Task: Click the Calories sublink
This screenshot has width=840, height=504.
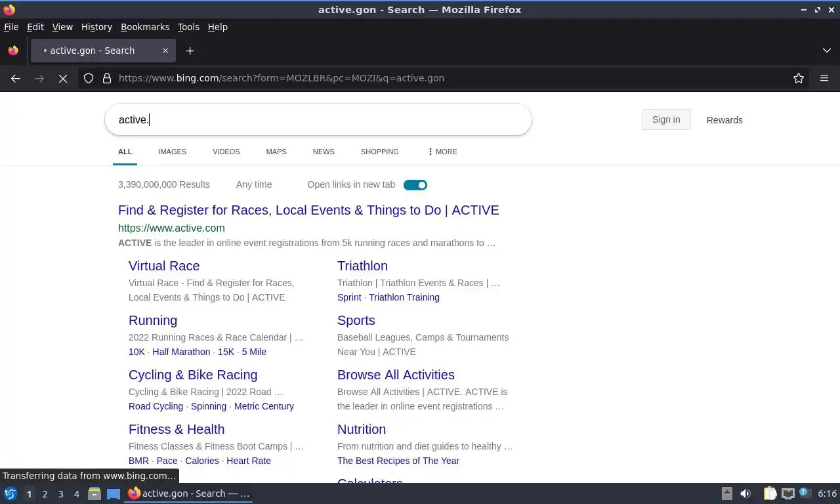Action: (x=202, y=461)
